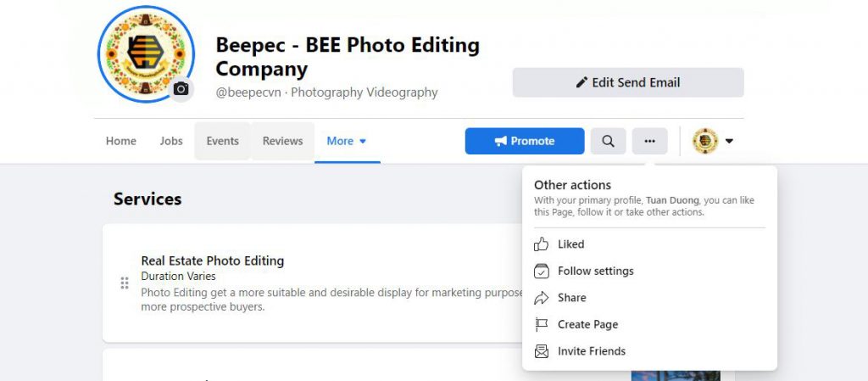Click the camera icon on profile picture

click(x=181, y=88)
